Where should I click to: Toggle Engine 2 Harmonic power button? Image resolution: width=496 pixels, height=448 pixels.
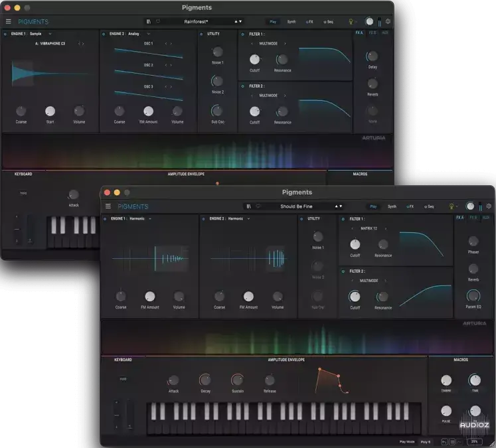click(203, 218)
